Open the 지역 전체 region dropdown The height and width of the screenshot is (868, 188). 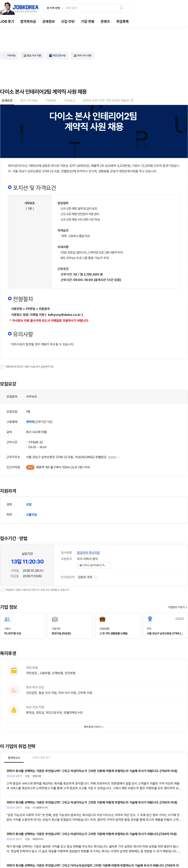tap(55, 8)
